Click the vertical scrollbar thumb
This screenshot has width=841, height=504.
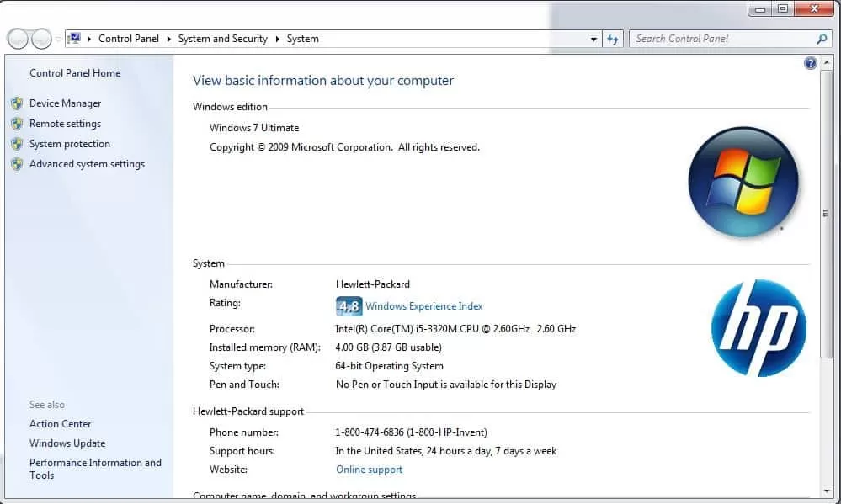(827, 214)
